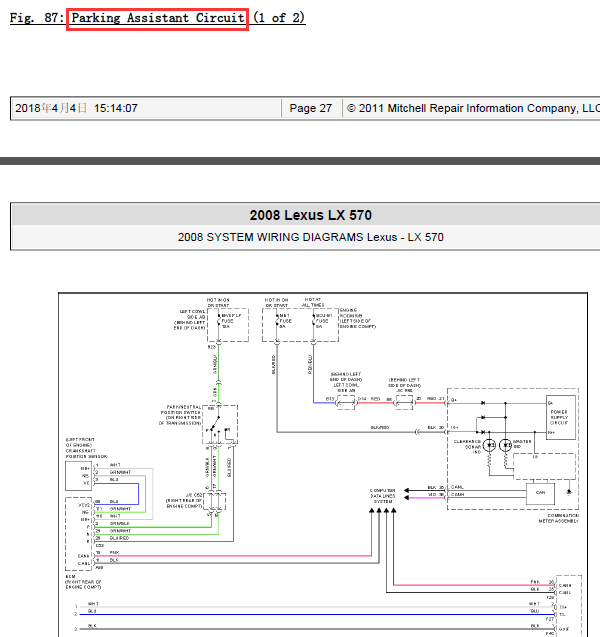This screenshot has height=637, width=600.
Task: Click the "Page 27" footer cell
Action: point(311,108)
